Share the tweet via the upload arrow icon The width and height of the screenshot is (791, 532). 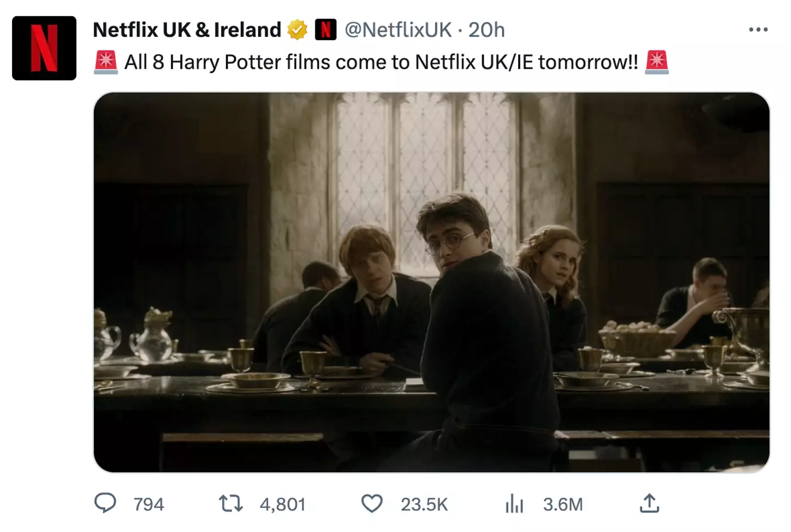point(649,503)
